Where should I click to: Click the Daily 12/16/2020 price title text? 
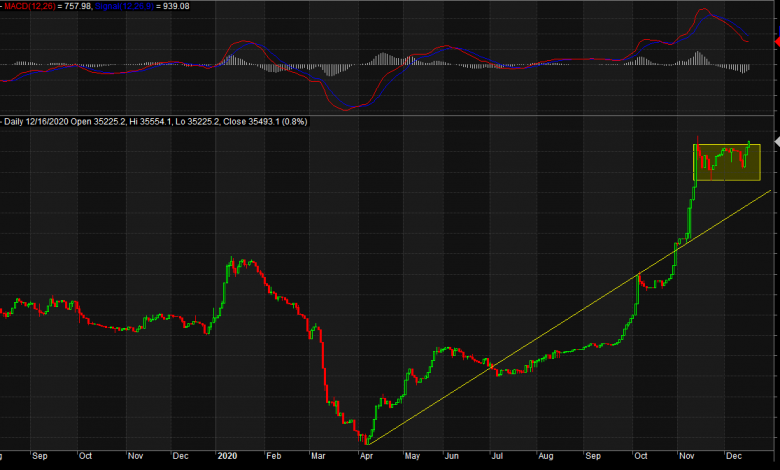tap(155, 122)
